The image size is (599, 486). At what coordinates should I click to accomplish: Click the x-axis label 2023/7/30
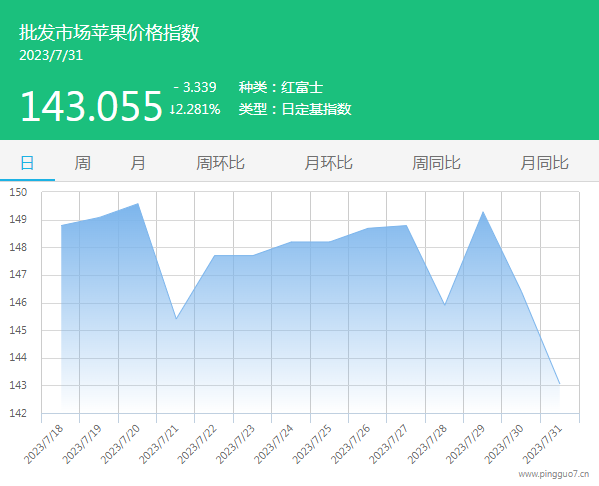coord(504,444)
